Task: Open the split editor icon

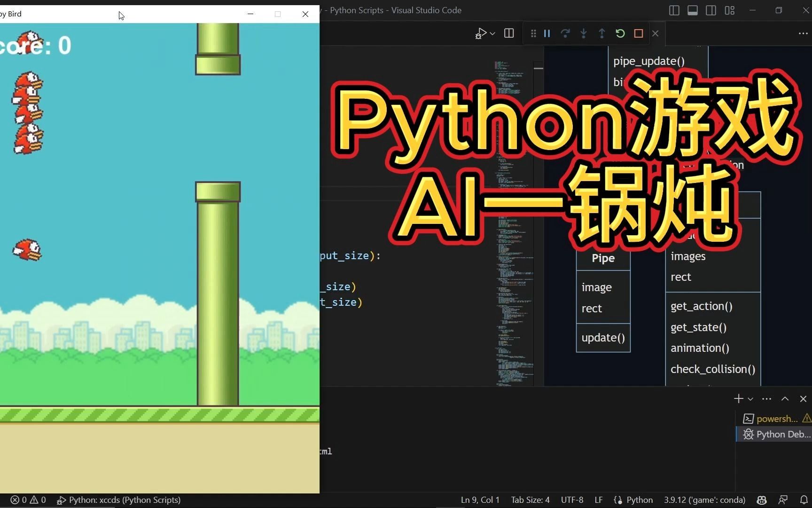Action: click(508, 33)
